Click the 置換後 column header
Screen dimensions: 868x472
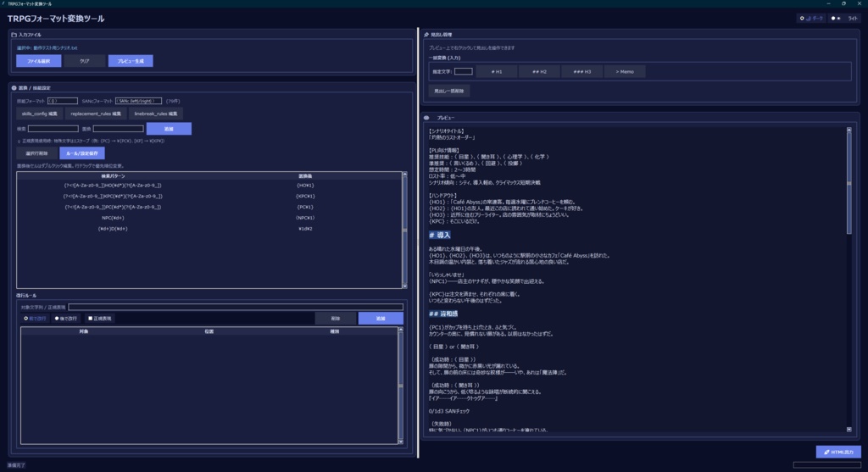tap(305, 175)
